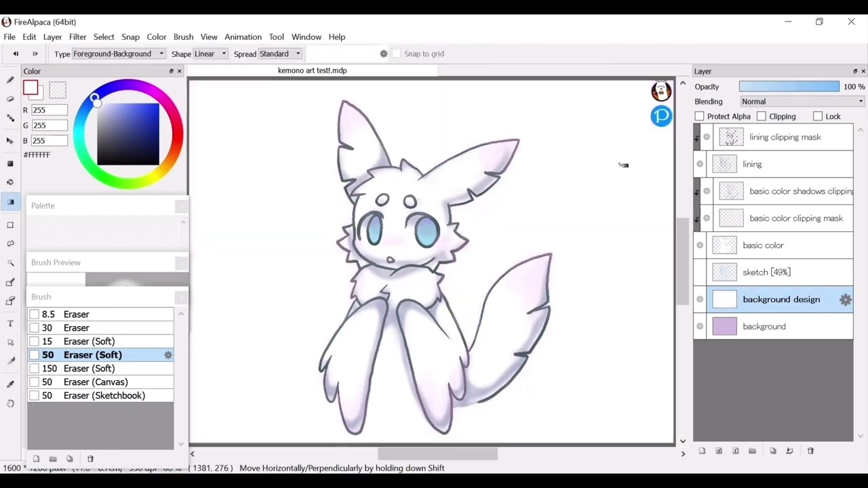Undock the Layer panel
The height and width of the screenshot is (488, 868).
pos(854,71)
